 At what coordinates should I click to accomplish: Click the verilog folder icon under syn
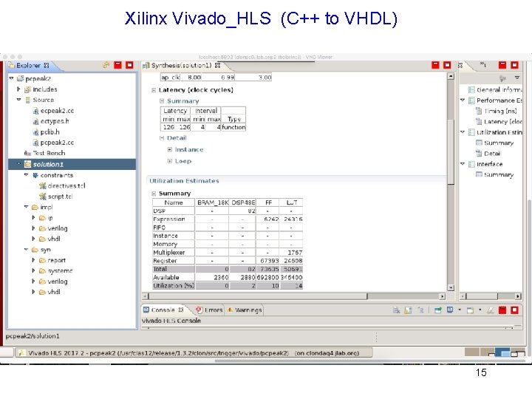[42, 282]
